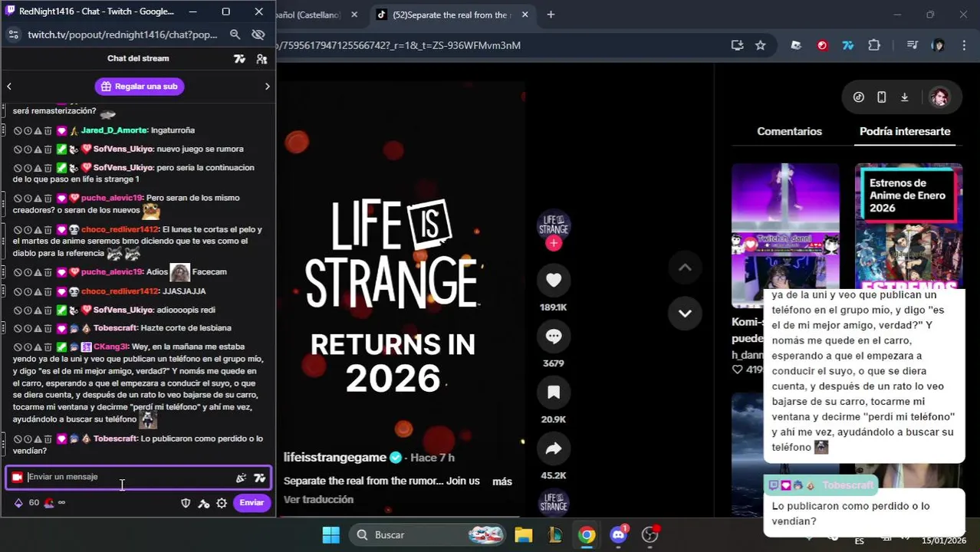Open moderator tools sword icon

tap(203, 504)
